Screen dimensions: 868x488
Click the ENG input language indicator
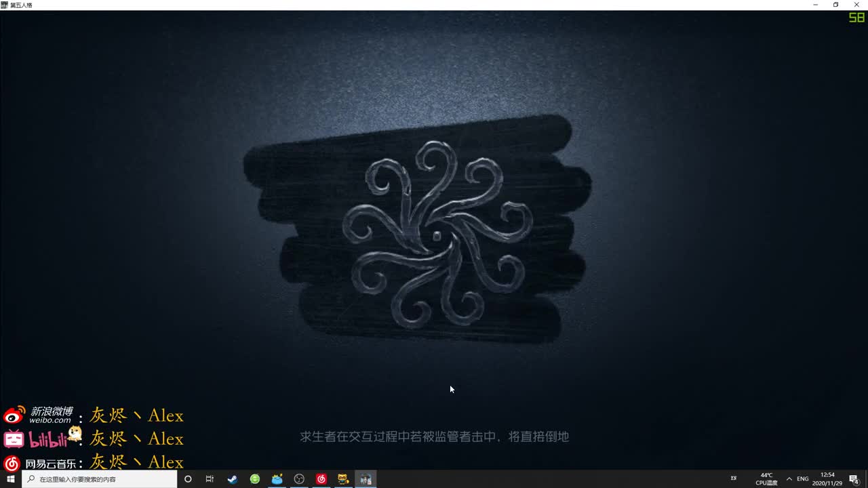point(803,479)
